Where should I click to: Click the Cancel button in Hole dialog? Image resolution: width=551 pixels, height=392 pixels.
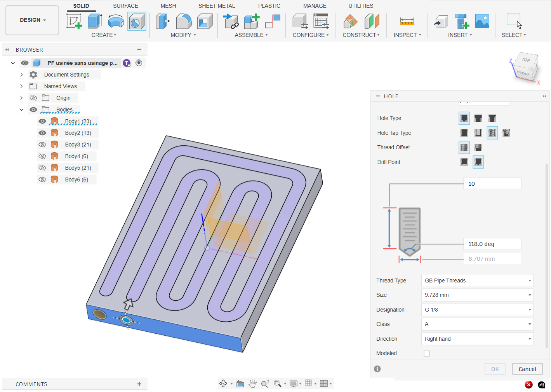[527, 369]
